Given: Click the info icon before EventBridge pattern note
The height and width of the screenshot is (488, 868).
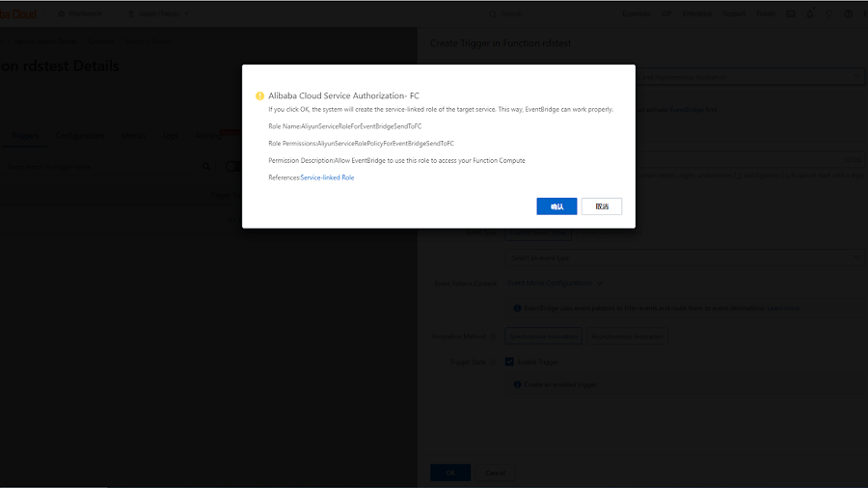Looking at the screenshot, I should coord(517,309).
